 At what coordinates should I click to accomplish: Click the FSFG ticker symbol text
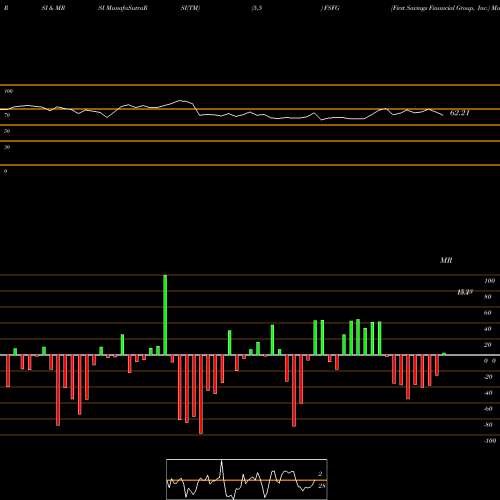pos(331,8)
